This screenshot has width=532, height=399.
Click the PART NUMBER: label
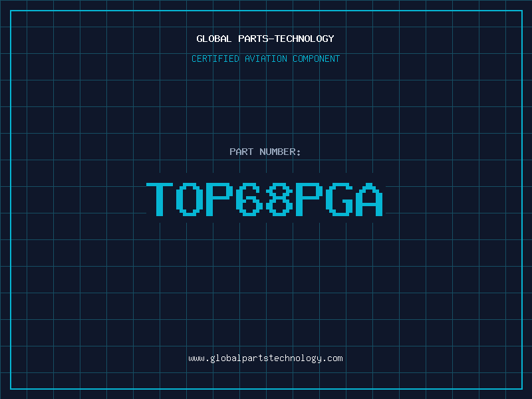click(x=265, y=152)
